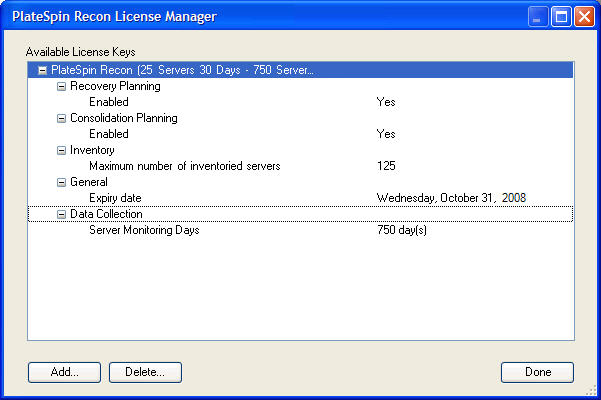Select the General tree item
The height and width of the screenshot is (400, 601).
click(x=89, y=183)
